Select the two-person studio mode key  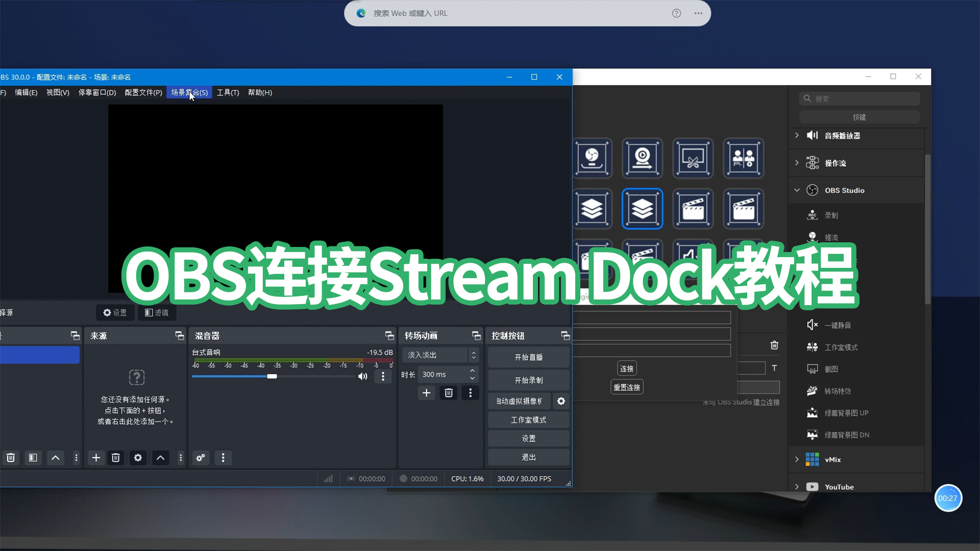tap(743, 158)
